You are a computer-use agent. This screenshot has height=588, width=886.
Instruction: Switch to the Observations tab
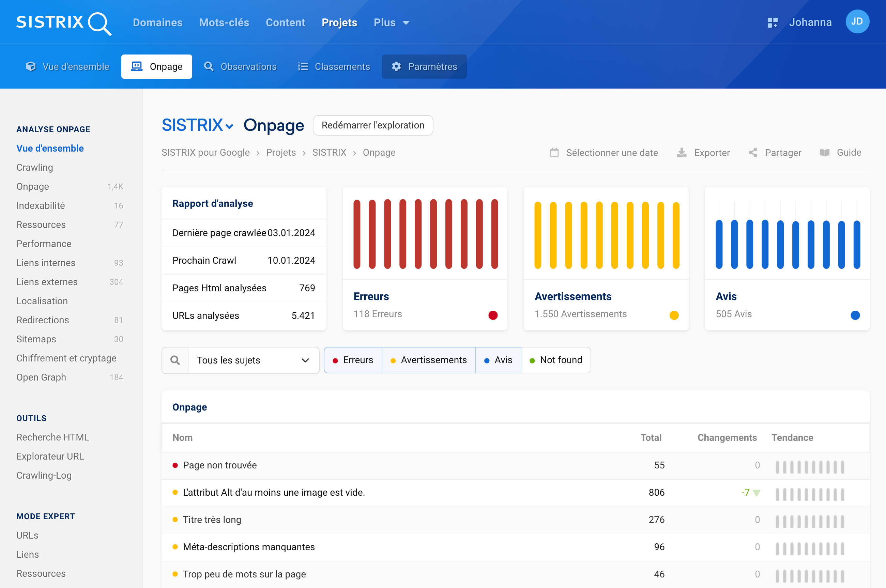[240, 66]
